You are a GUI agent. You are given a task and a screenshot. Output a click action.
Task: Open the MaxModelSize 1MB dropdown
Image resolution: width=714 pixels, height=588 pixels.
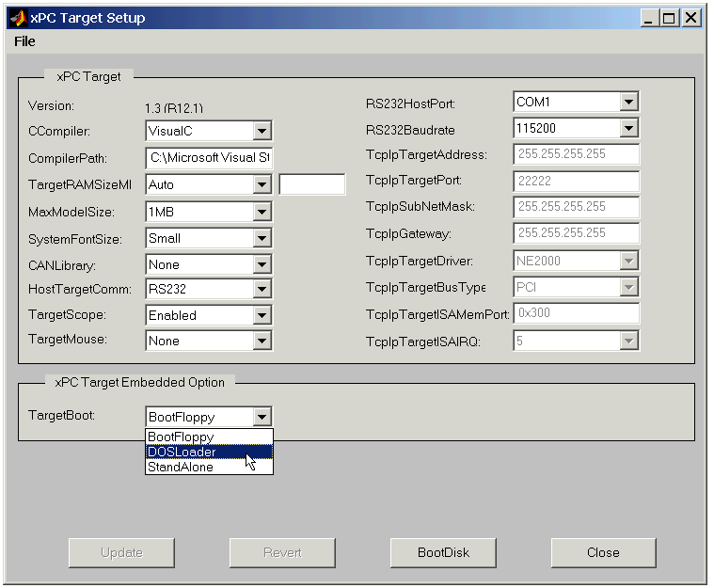pyautogui.click(x=209, y=212)
